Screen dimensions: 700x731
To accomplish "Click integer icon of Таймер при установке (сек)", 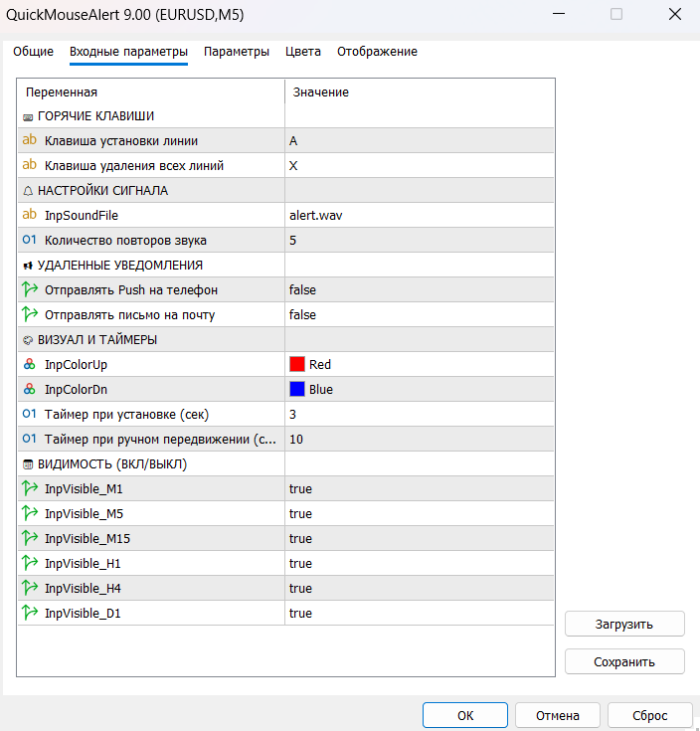I will [x=30, y=414].
